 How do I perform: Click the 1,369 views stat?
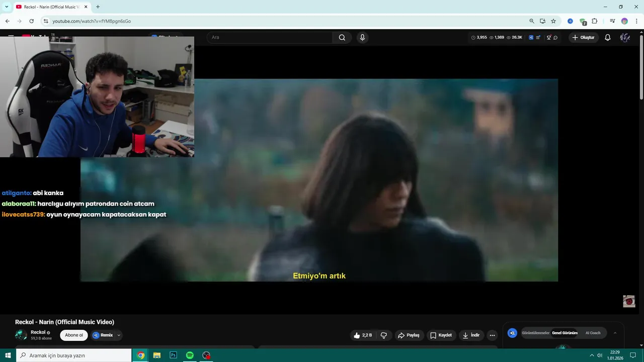(x=497, y=37)
